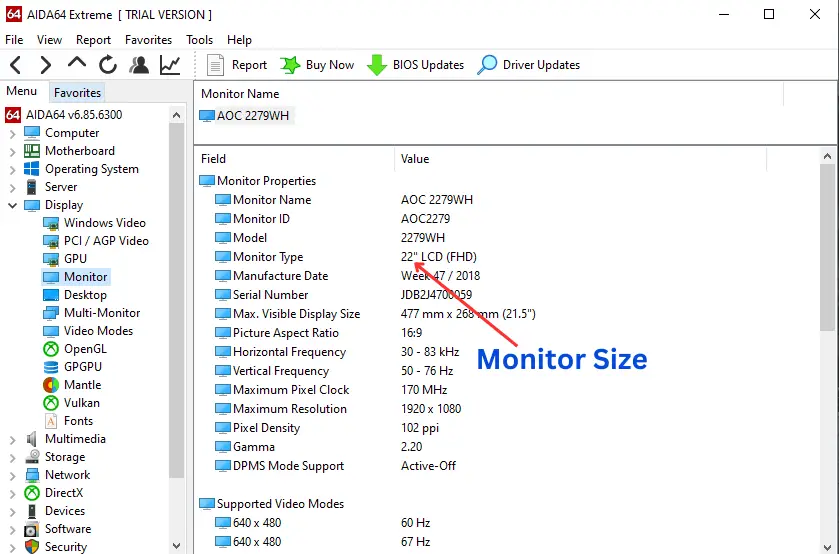
Task: Click the Refresh icon in the toolbar
Action: click(x=108, y=65)
